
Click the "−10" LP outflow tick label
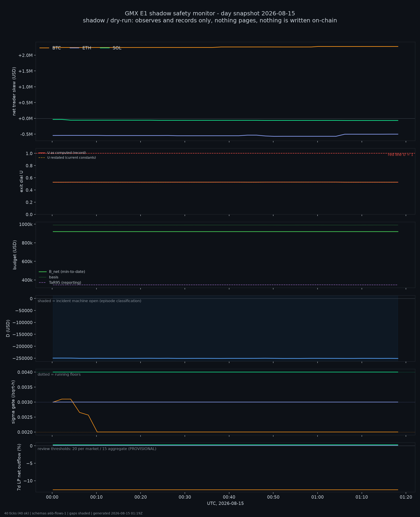[28, 481]
